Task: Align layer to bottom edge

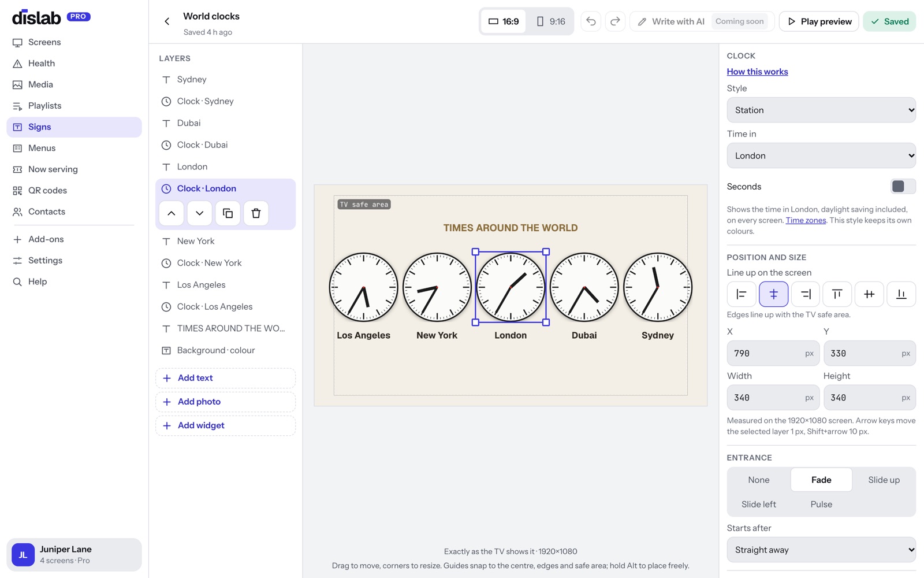Action: [901, 294]
